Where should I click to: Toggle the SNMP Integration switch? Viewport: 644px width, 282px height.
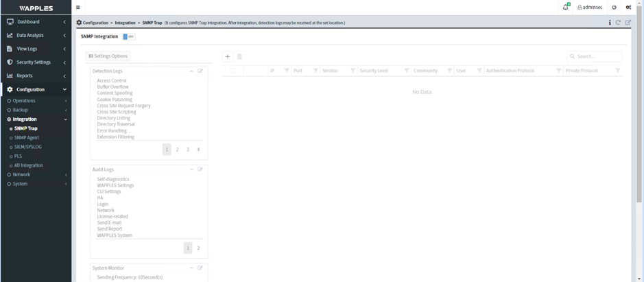coord(129,36)
